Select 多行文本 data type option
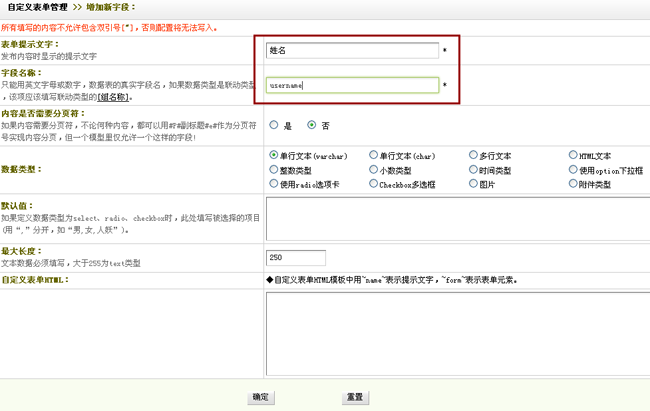The height and width of the screenshot is (411, 650). pos(473,156)
